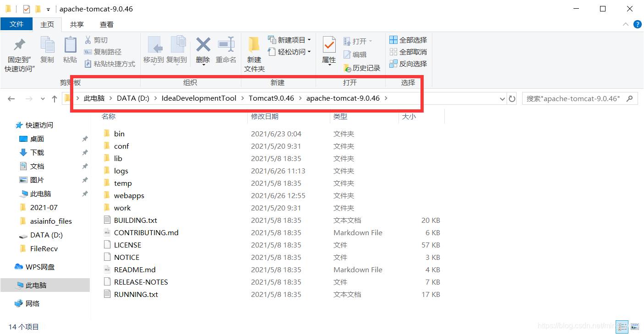This screenshot has width=644, height=334.
Task: Click Paste shortcut (粘贴快捷方式)
Action: click(110, 64)
